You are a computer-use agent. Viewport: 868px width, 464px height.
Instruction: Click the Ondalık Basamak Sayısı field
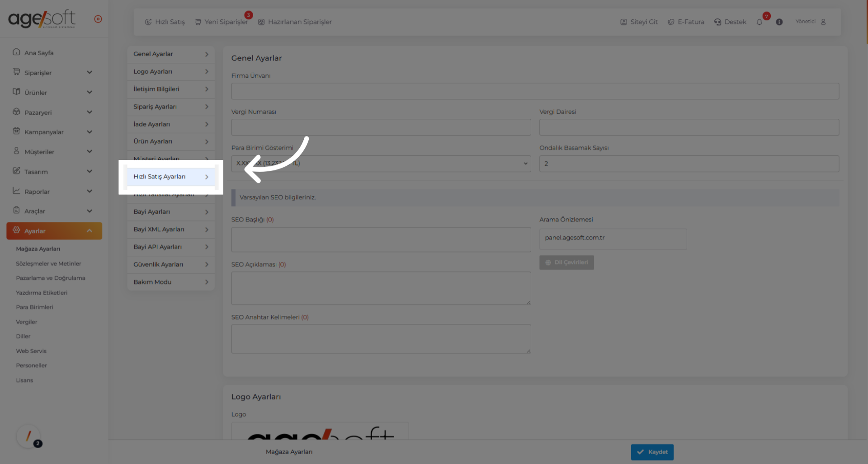[x=689, y=164]
